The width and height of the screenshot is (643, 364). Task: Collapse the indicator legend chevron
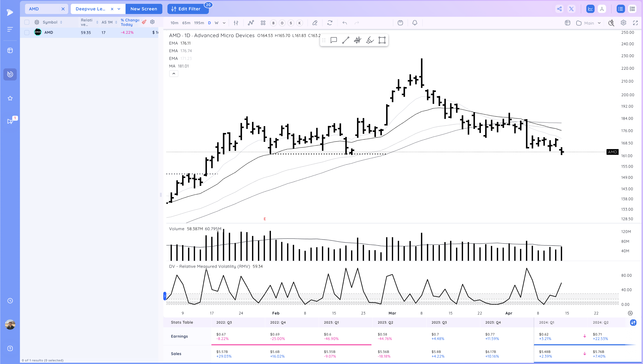pos(174,74)
